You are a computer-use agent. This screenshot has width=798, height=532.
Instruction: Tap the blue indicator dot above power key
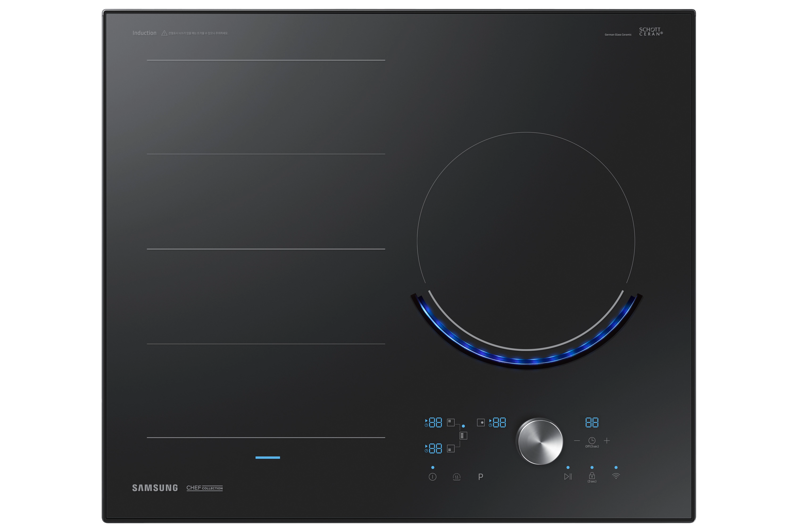click(433, 468)
